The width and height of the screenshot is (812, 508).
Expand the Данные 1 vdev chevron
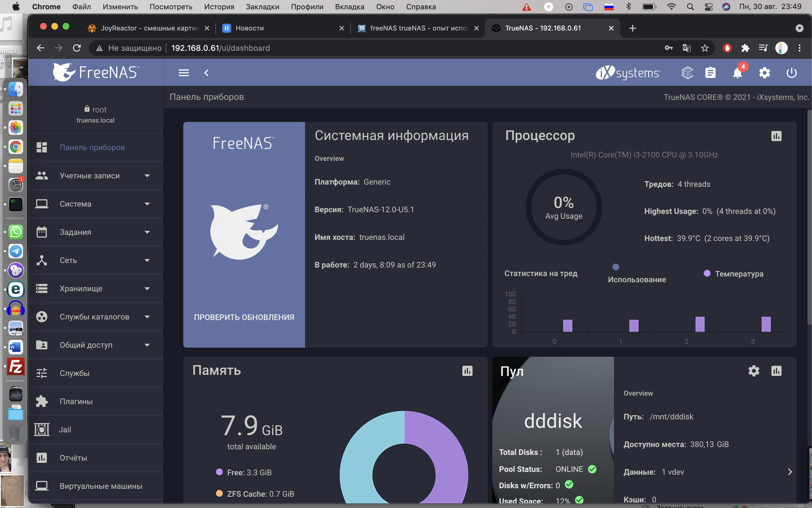[790, 472]
